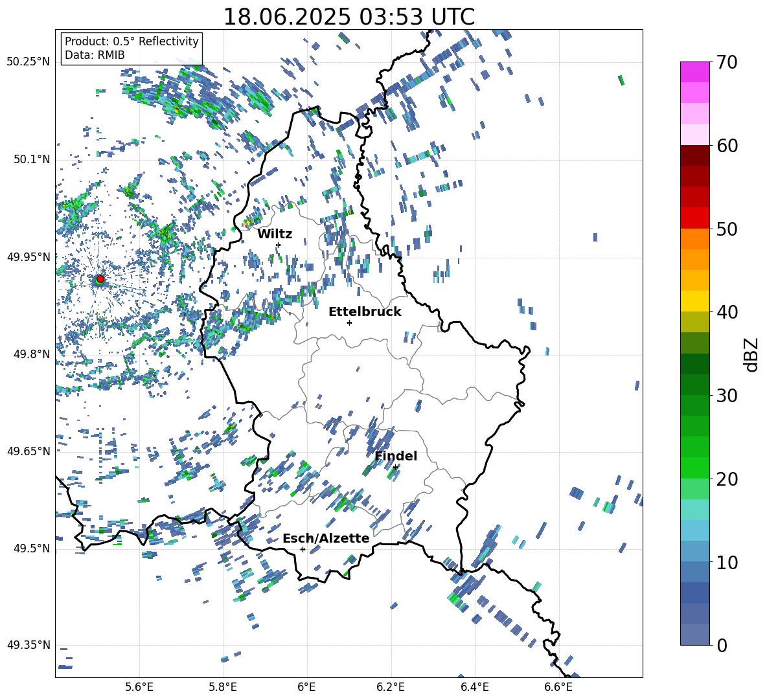Viewport: 767px width, 700px height.
Task: Click the bright green 20 dBZ colorbar segment
Action: [695, 468]
